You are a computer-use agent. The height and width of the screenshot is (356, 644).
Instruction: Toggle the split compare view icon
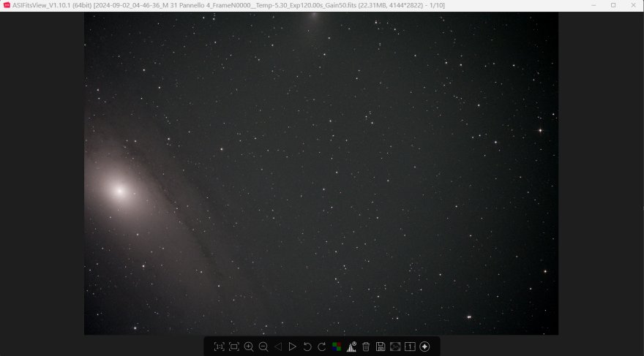(410, 346)
